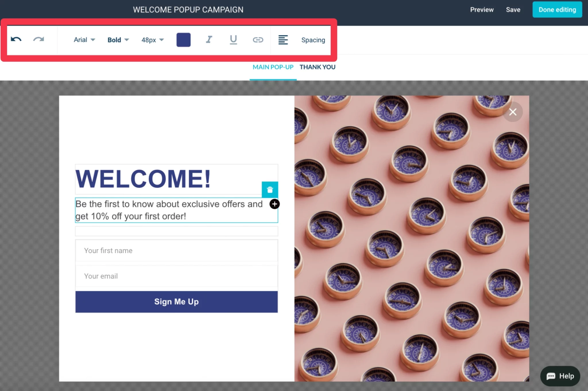Toggle italic text formatting
Image resolution: width=588 pixels, height=391 pixels.
coord(209,40)
